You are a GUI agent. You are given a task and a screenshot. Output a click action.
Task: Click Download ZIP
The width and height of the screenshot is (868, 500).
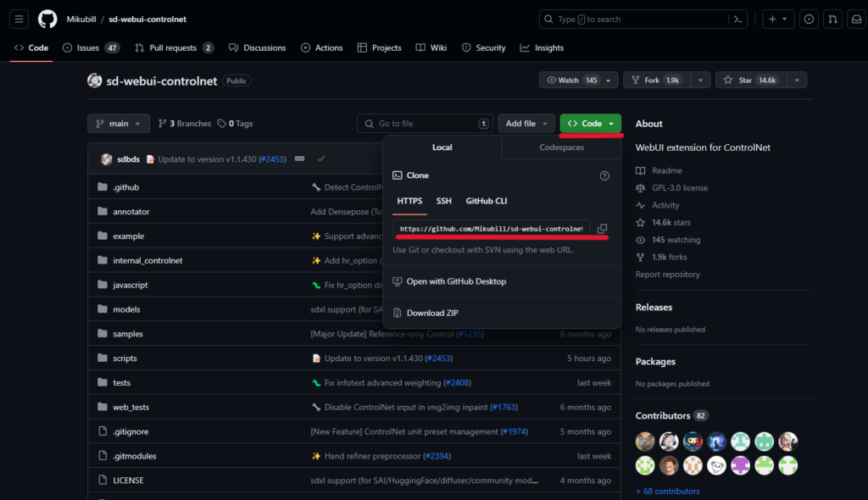coord(432,313)
